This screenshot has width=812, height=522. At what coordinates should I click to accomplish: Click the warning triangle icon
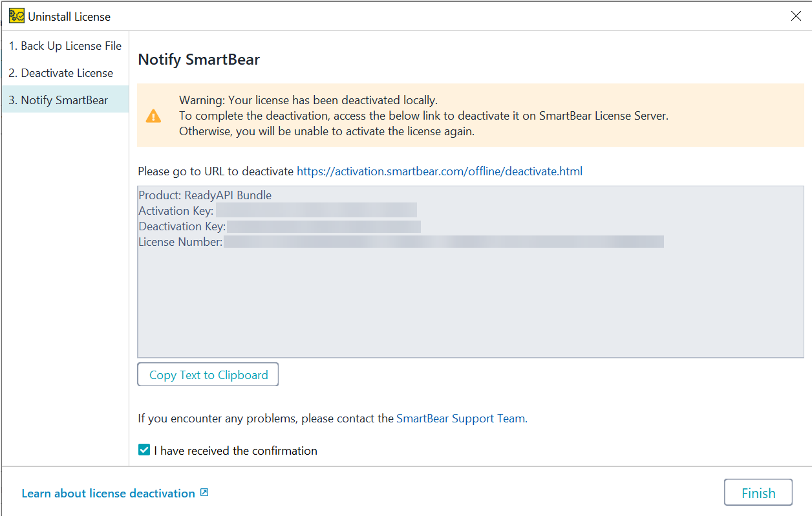pyautogui.click(x=154, y=116)
